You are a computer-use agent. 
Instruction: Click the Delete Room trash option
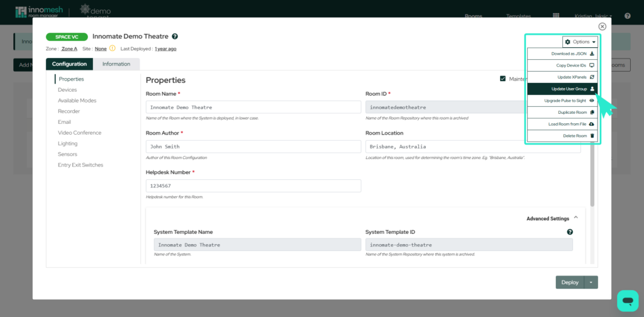pos(562,136)
